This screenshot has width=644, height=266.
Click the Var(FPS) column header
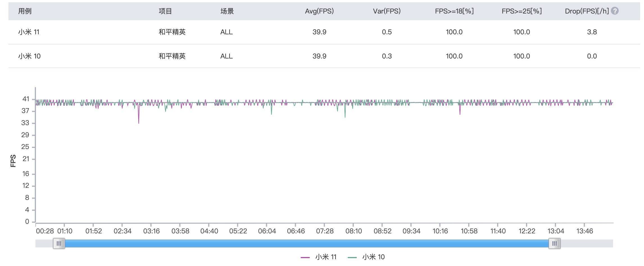tap(387, 11)
